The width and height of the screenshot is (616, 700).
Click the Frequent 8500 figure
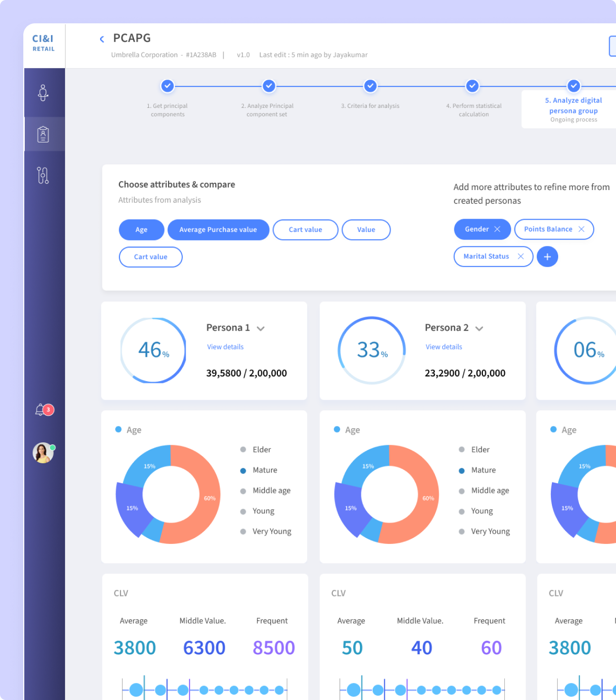point(274,647)
